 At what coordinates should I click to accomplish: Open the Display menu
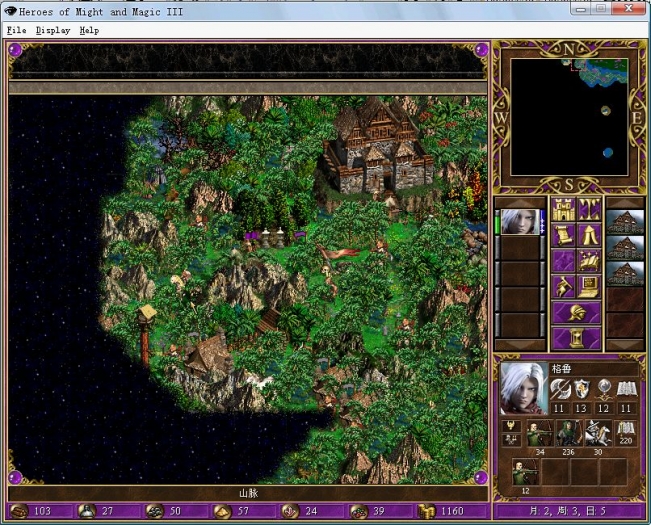pos(53,30)
